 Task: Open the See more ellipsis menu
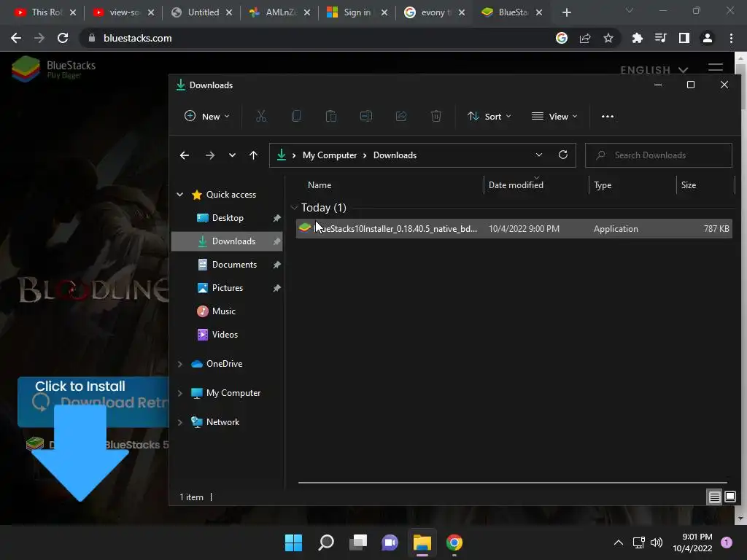[608, 116]
